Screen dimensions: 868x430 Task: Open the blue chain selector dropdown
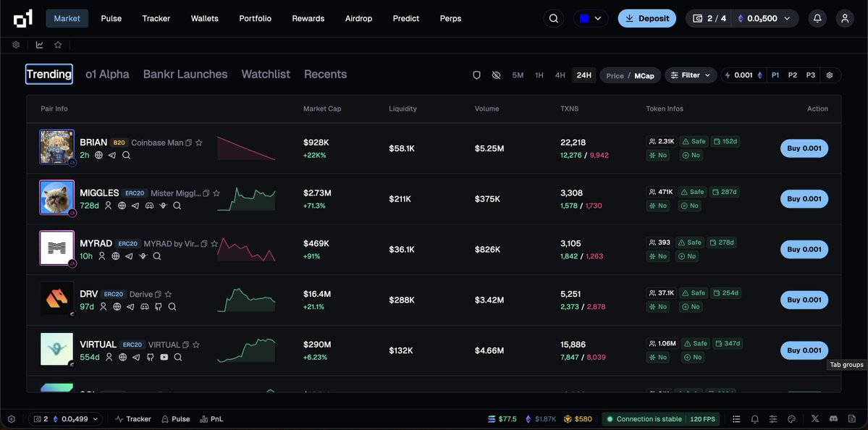pos(591,18)
